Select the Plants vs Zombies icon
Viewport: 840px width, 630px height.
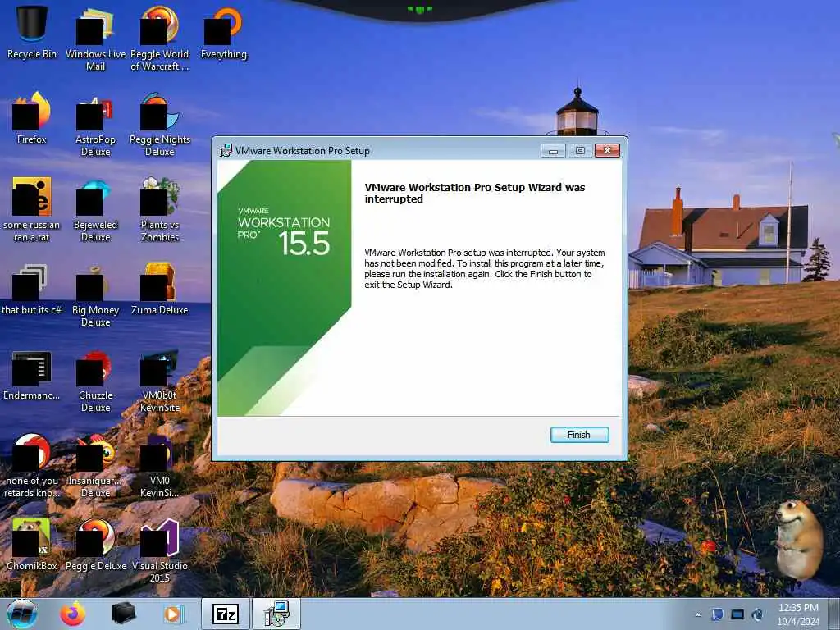160,209
